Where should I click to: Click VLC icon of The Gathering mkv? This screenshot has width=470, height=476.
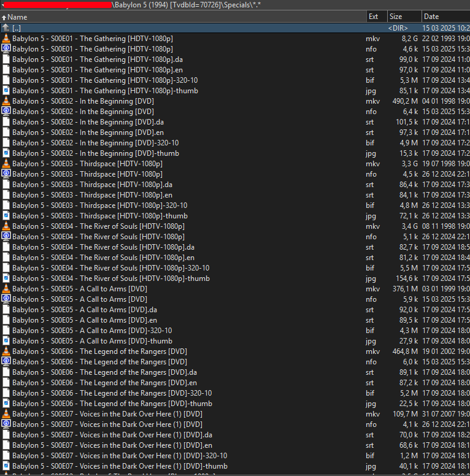[6, 39]
